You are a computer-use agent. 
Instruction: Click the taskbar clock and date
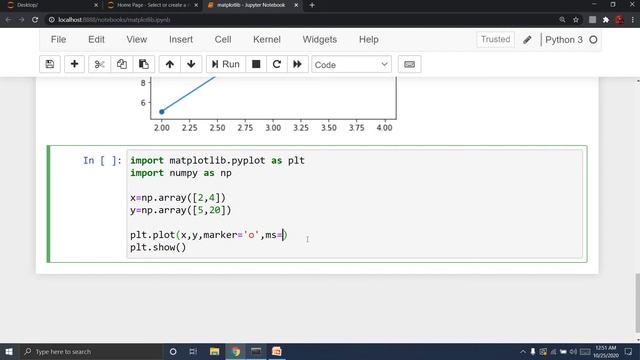click(x=605, y=351)
